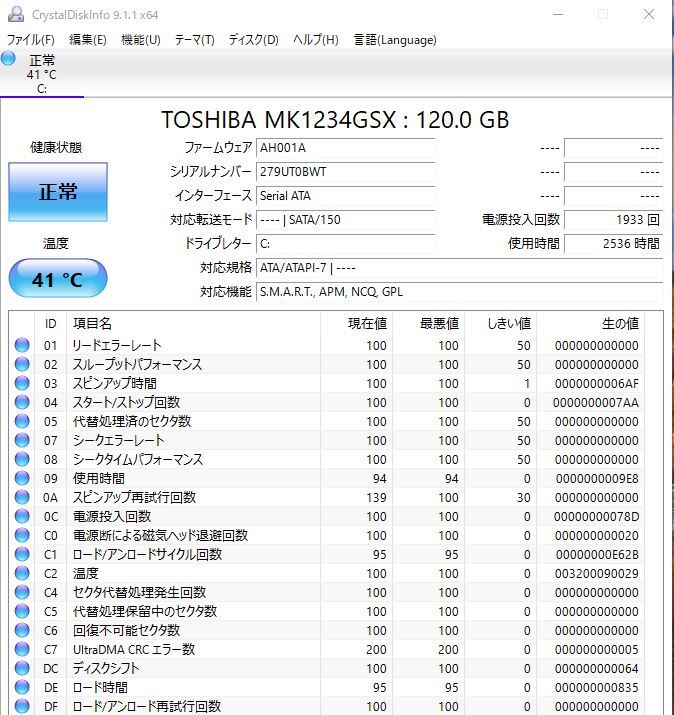Open the ディスク(D) menu
The image size is (674, 715).
point(254,40)
